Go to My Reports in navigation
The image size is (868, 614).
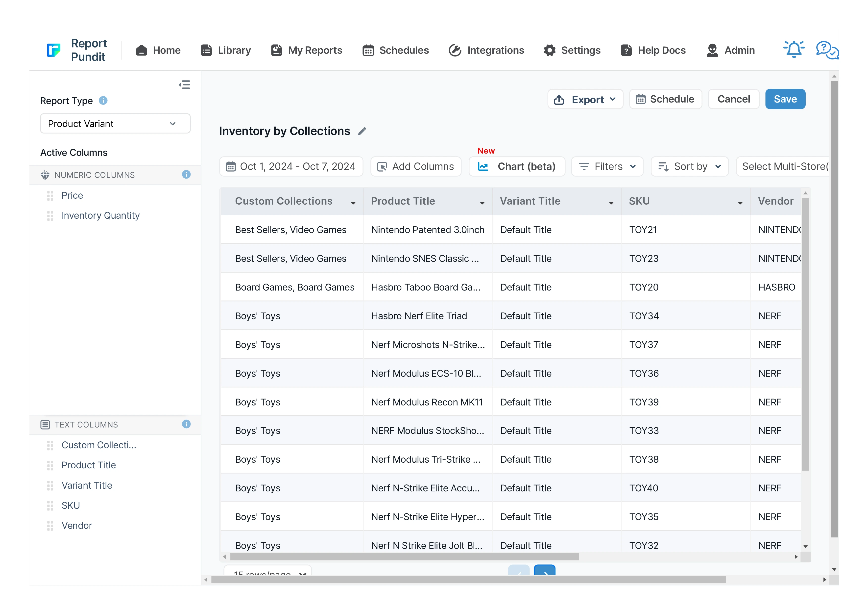point(307,50)
